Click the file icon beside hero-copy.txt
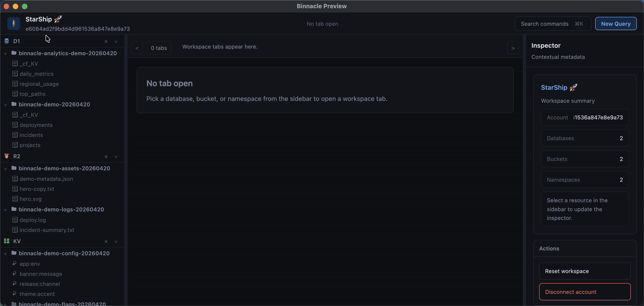 (15, 189)
